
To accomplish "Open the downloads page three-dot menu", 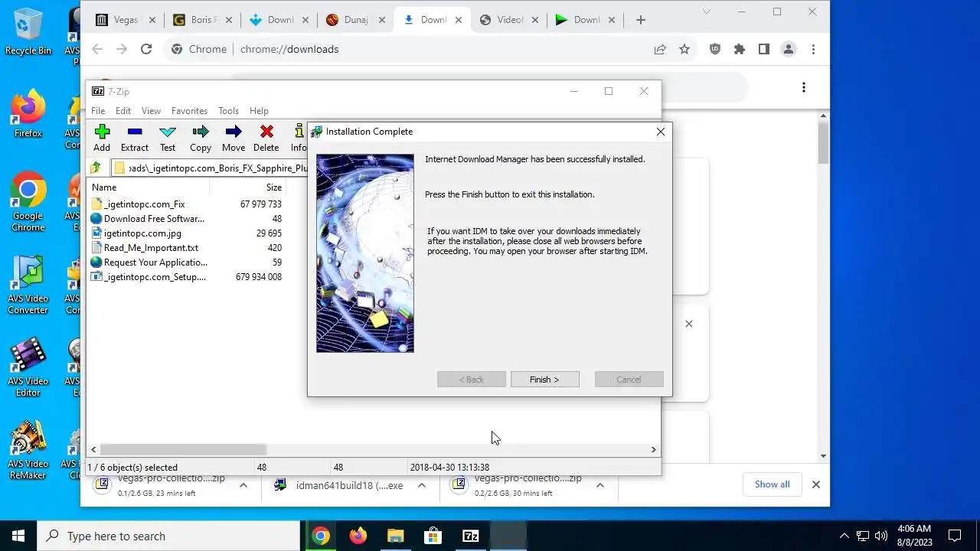I will point(803,87).
